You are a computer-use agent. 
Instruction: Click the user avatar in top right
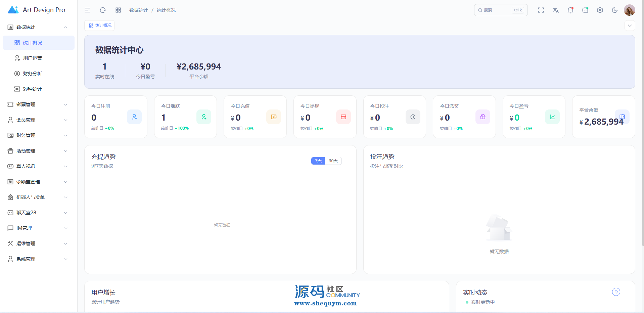(x=629, y=10)
